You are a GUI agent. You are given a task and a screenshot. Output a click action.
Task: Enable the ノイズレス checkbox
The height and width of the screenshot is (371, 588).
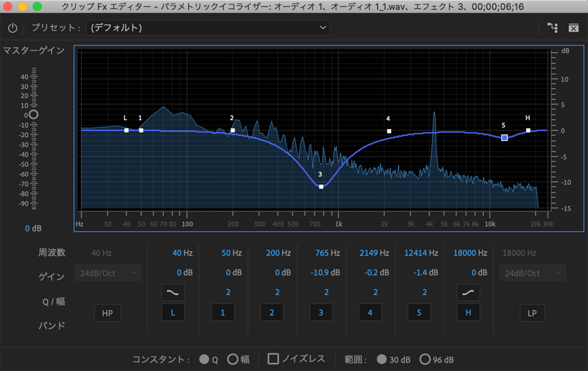pyautogui.click(x=273, y=359)
